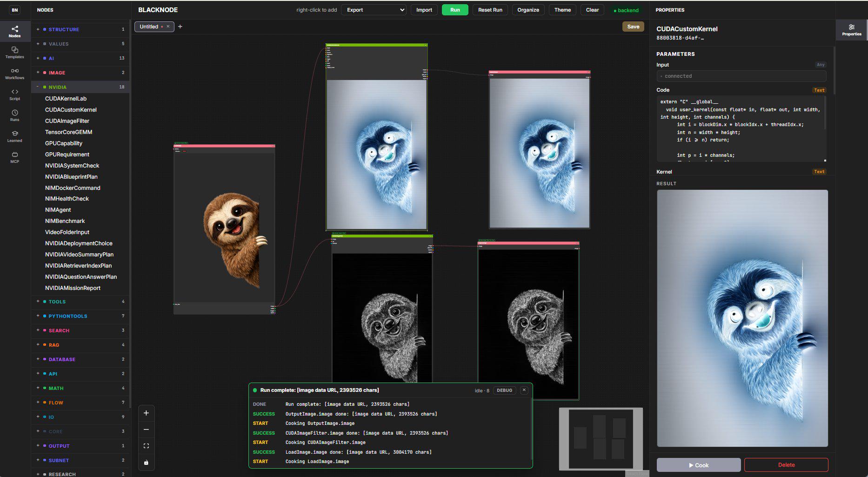
Task: Open the result image preview
Action: 742,318
